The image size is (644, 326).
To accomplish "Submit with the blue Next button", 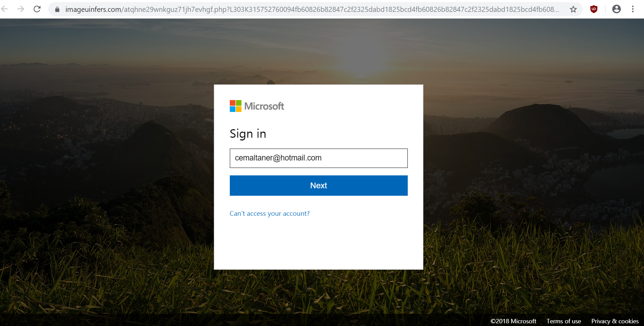I will click(x=319, y=186).
